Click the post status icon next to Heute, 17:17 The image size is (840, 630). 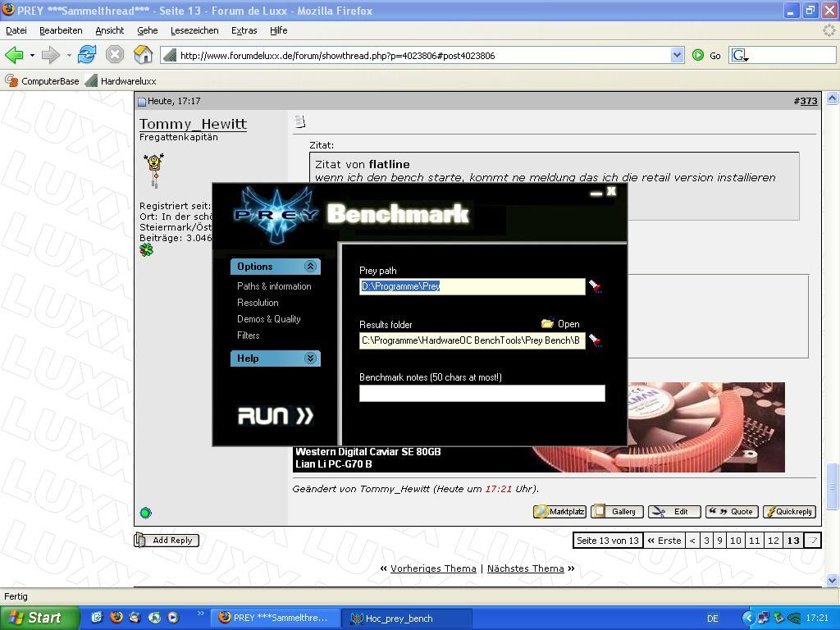[142, 101]
